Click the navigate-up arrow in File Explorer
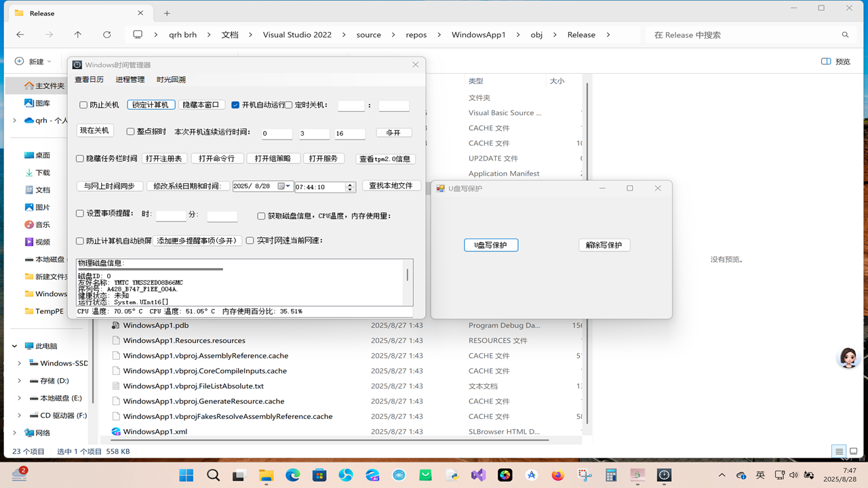The image size is (868, 488). (x=77, y=35)
